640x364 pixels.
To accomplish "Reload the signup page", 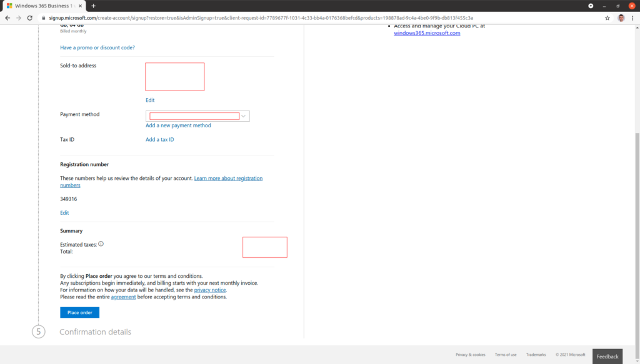I will 30,18.
